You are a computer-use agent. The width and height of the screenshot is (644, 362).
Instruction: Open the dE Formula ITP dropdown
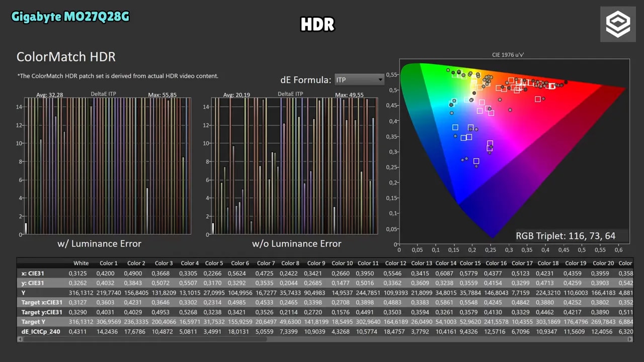[359, 79]
